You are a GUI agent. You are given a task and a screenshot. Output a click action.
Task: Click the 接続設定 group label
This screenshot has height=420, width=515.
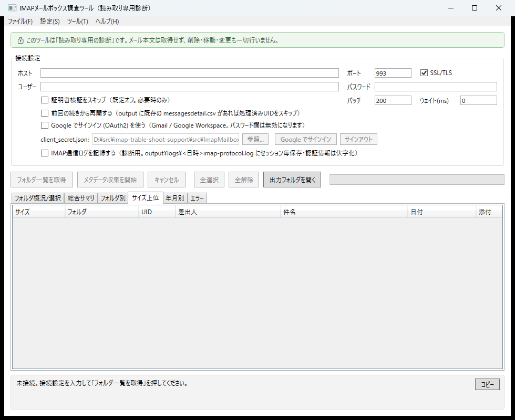tap(27, 58)
